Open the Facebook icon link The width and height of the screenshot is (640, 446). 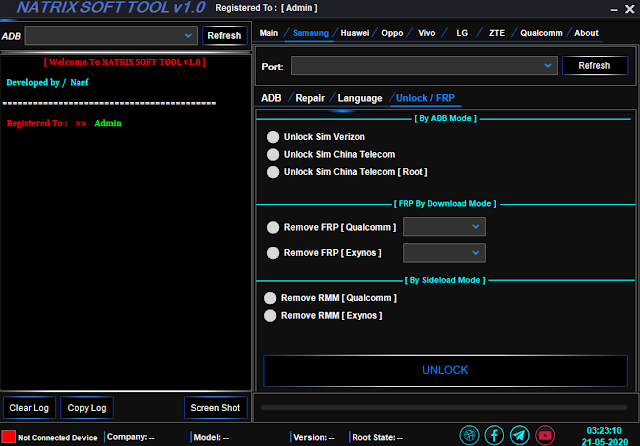click(x=494, y=435)
